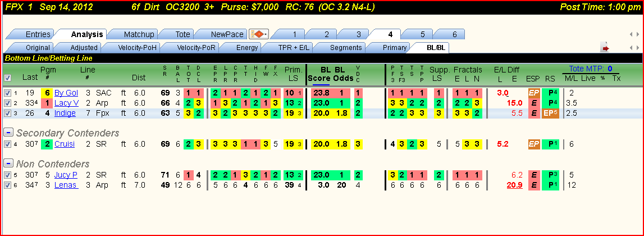Viewport: 644px width, 236px height.
Task: Open horse link Indige
Action: pos(65,114)
